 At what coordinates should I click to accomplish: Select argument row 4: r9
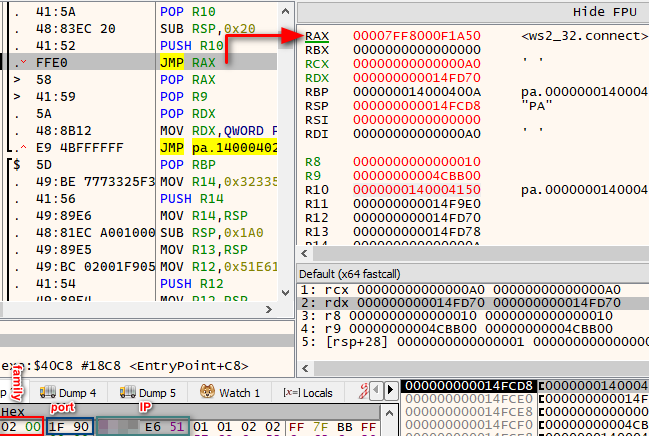473,329
